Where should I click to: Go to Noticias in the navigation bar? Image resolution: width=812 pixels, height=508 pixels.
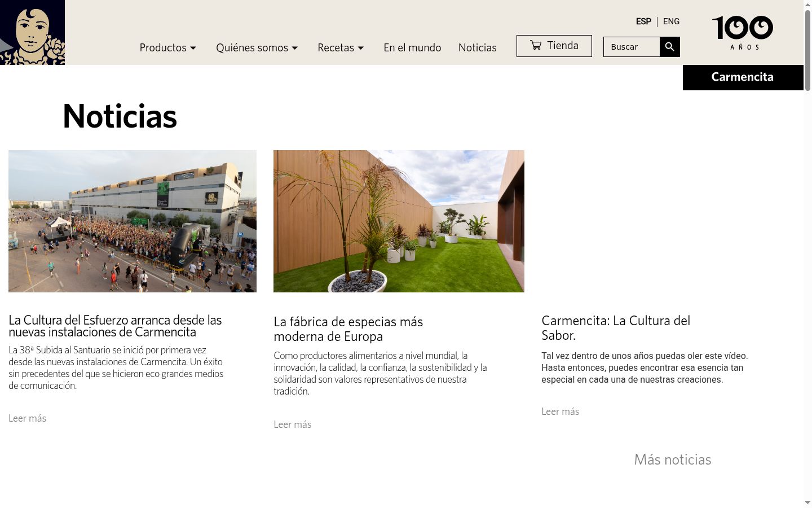click(478, 48)
